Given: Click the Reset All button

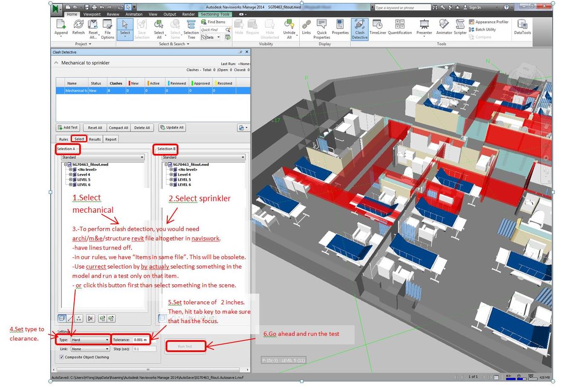Looking at the screenshot, I should pyautogui.click(x=95, y=127).
